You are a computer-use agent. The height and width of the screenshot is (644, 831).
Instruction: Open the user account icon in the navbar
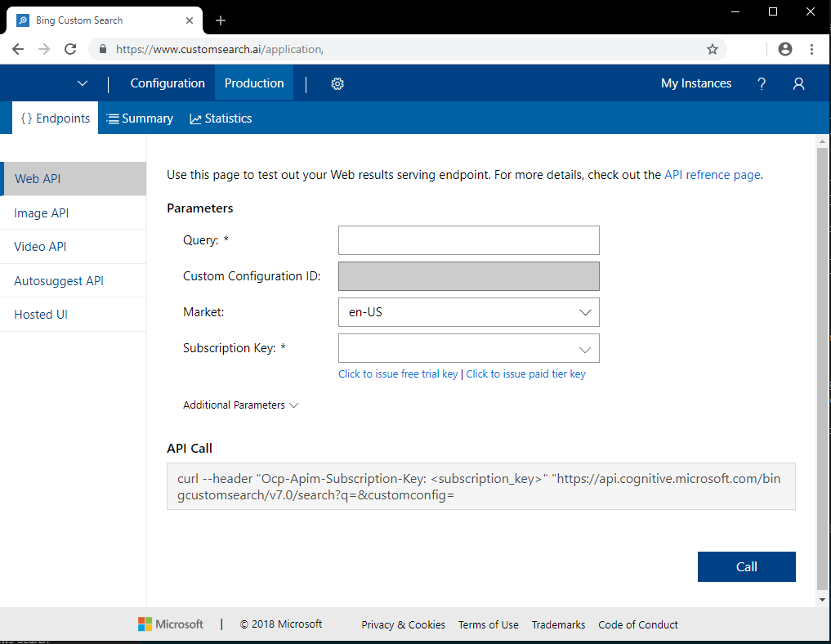(x=798, y=83)
